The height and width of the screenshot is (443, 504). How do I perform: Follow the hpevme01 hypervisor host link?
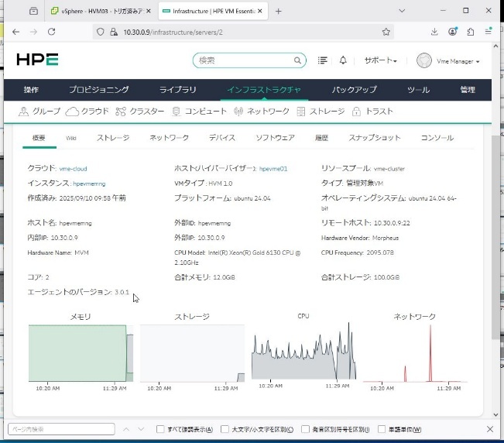click(273, 168)
